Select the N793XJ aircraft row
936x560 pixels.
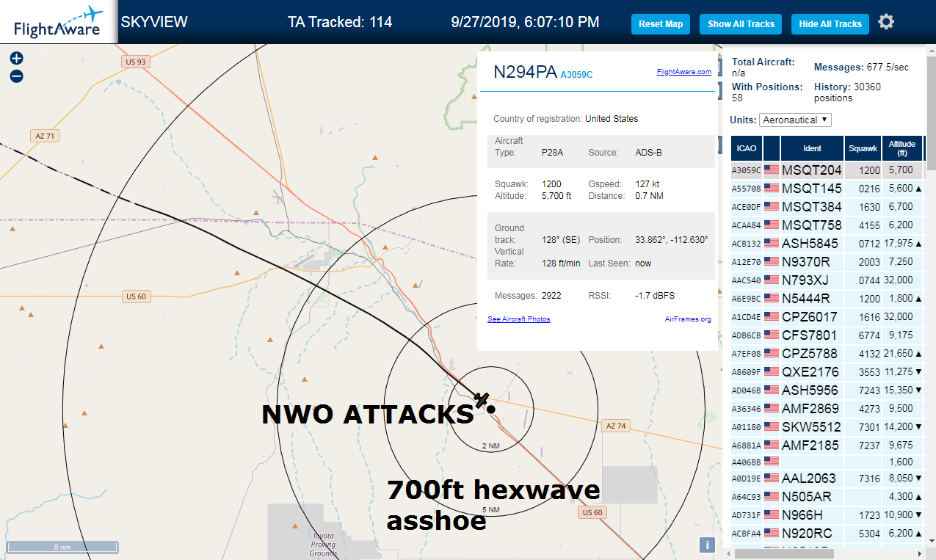click(x=827, y=280)
